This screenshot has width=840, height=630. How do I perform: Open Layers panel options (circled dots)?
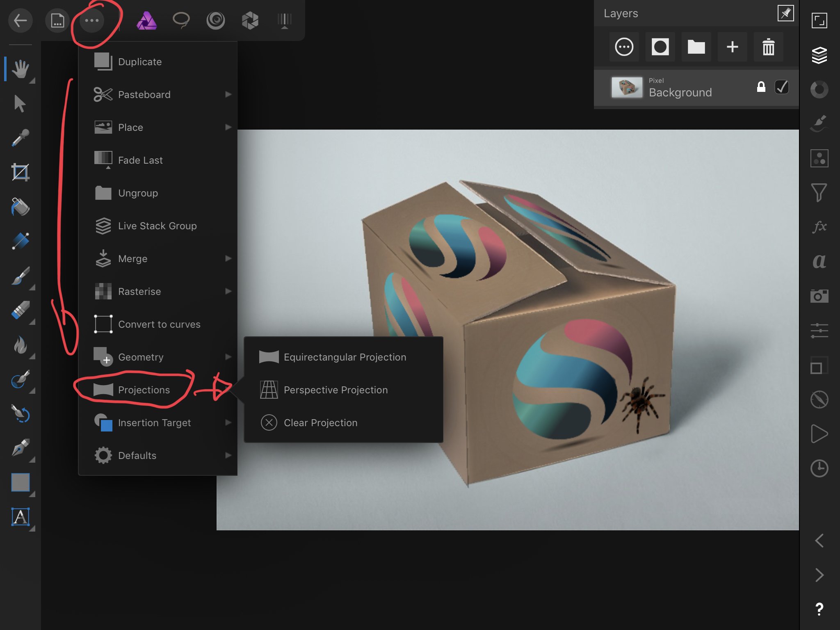[624, 47]
